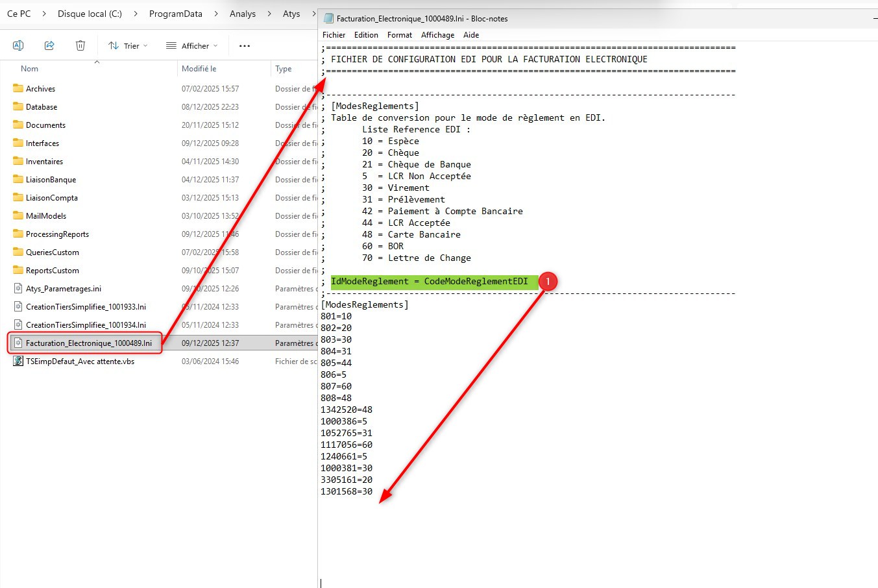Open the Archives folder
The height and width of the screenshot is (588, 878).
tap(40, 89)
